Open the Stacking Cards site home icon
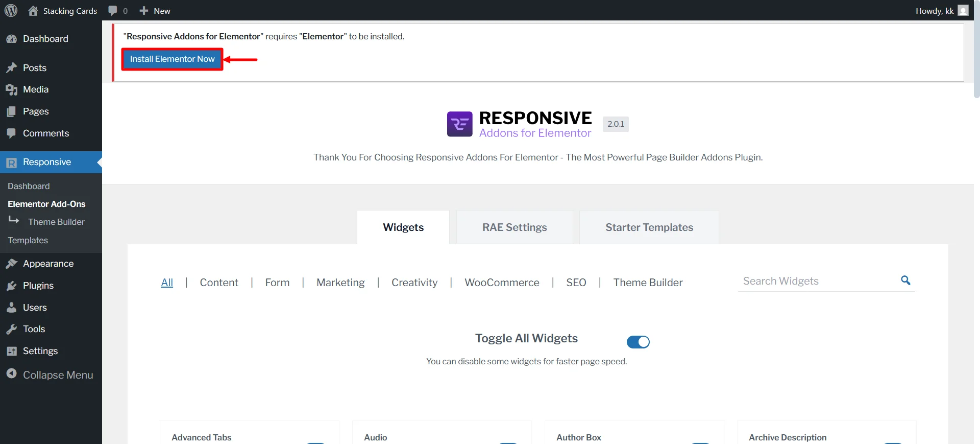Image resolution: width=980 pixels, height=444 pixels. [33, 11]
